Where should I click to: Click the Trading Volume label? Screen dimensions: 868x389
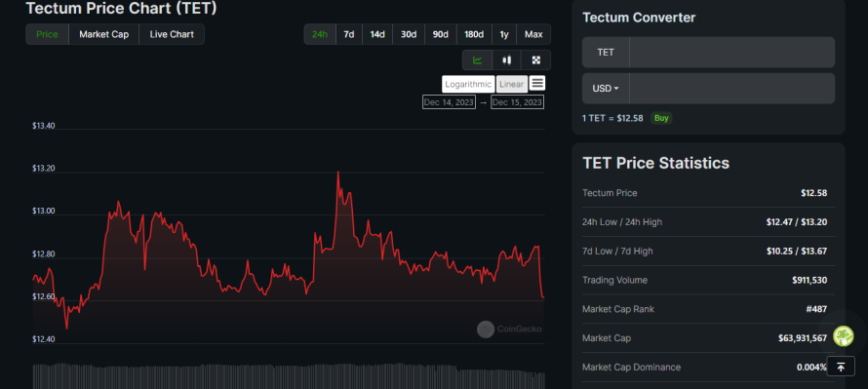[615, 280]
